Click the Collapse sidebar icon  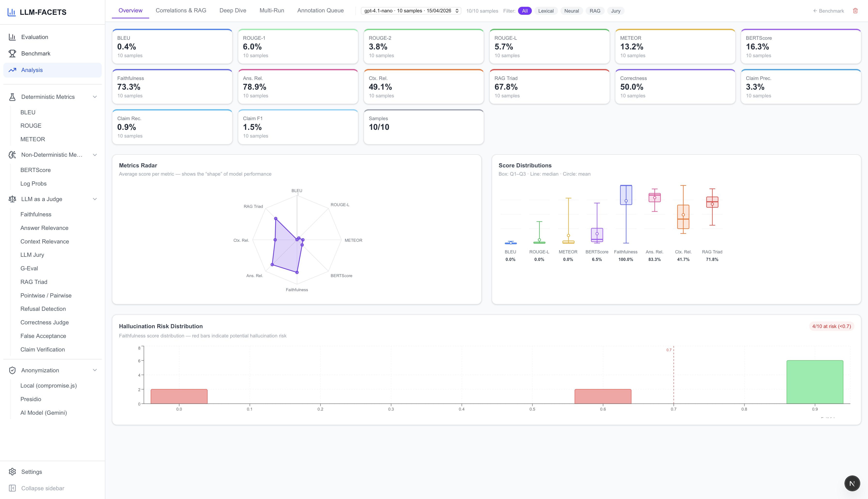click(12, 488)
